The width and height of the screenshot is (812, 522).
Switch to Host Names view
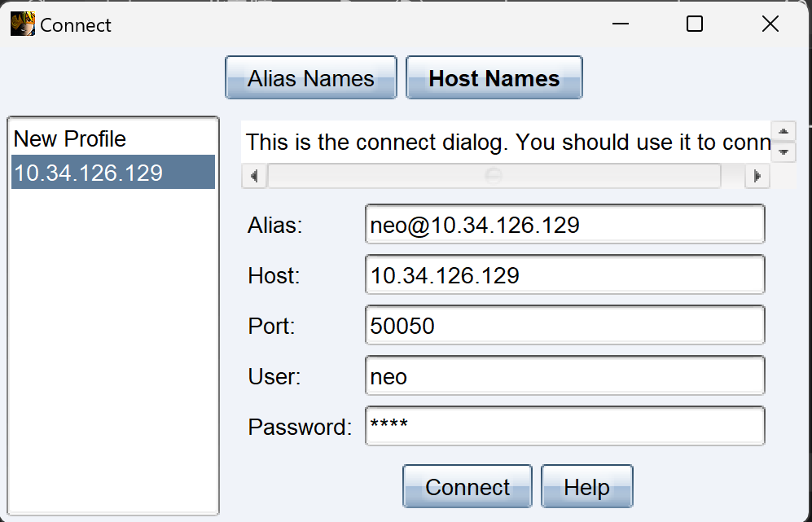tap(494, 77)
